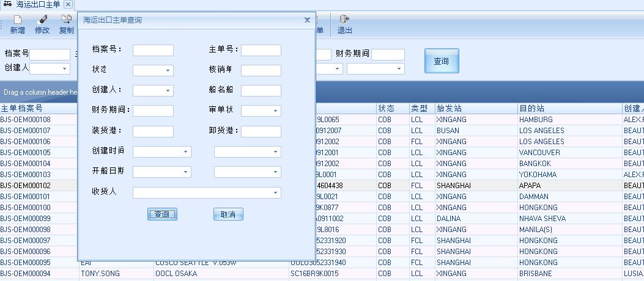644x281 pixels.
Task: Select the BJS-OEM000102 row in the grid
Action: tap(37, 186)
